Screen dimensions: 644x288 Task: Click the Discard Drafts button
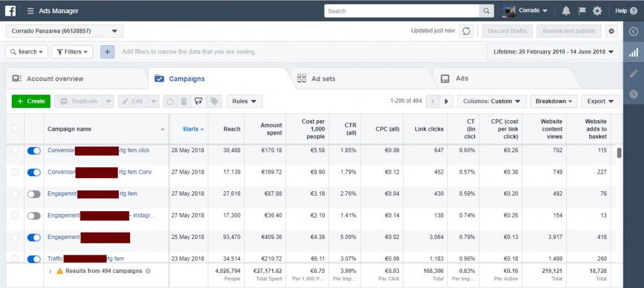[x=507, y=31]
